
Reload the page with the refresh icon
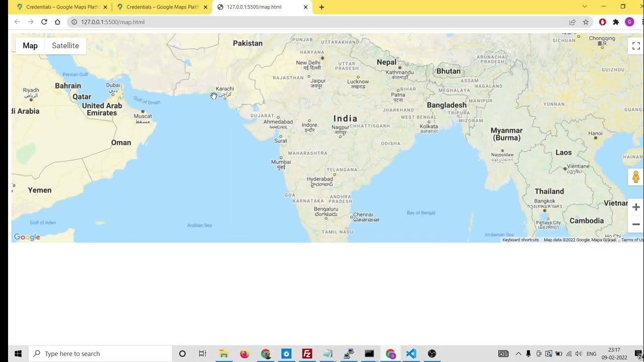(44, 22)
